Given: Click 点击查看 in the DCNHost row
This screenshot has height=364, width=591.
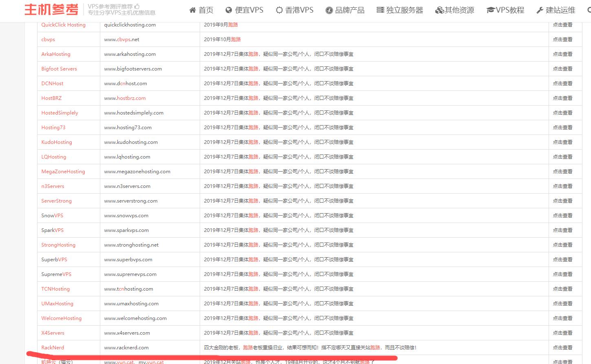Looking at the screenshot, I should (562, 84).
